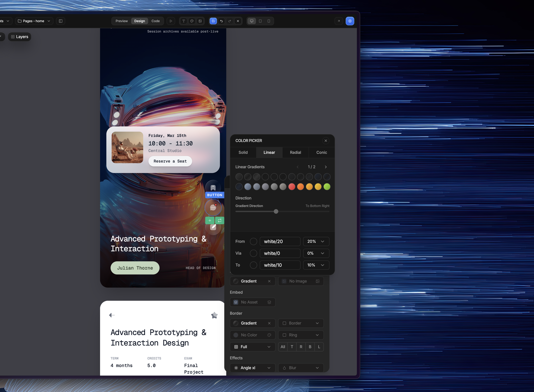The height and width of the screenshot is (392, 534).
Task: Click next arrow on Linear Gradients pagination
Action: (326, 167)
